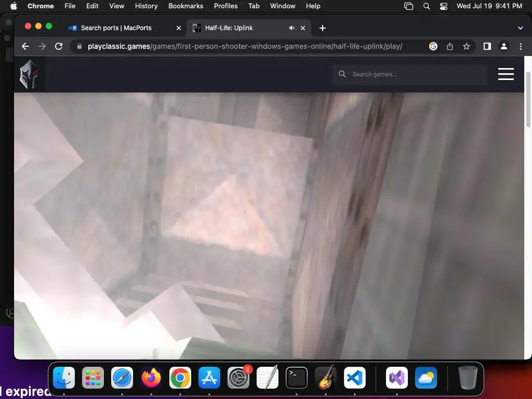Open the Chrome three-dot menu
532x399 pixels.
coord(521,46)
